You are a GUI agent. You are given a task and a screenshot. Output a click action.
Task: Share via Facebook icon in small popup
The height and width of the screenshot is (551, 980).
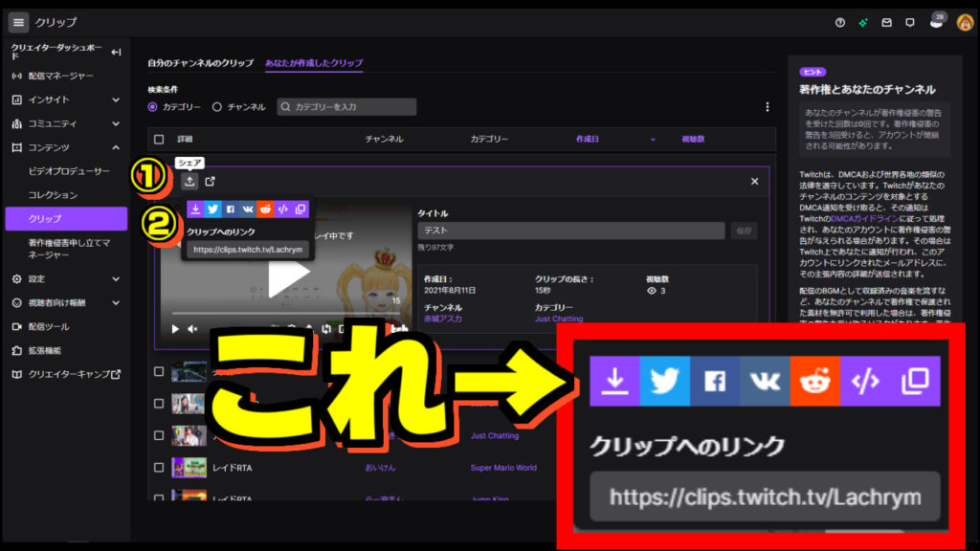point(231,209)
